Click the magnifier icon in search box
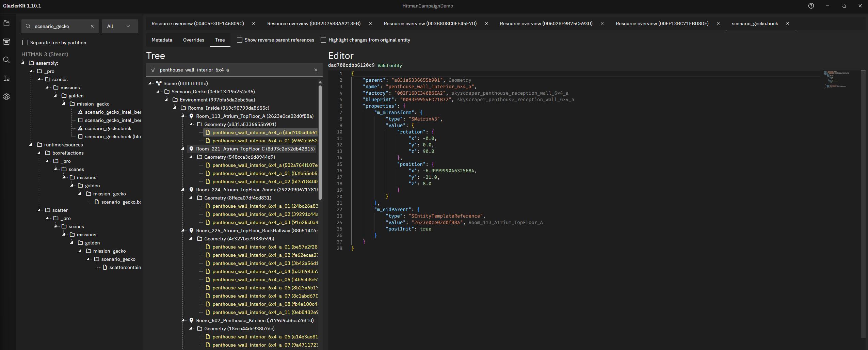Viewport: 868px width, 350px height. tap(28, 26)
